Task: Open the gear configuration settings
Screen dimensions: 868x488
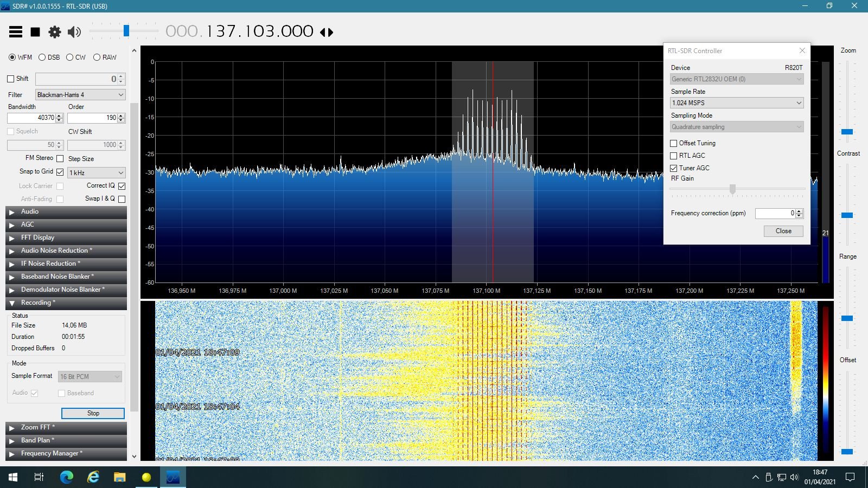Action: pos(55,32)
